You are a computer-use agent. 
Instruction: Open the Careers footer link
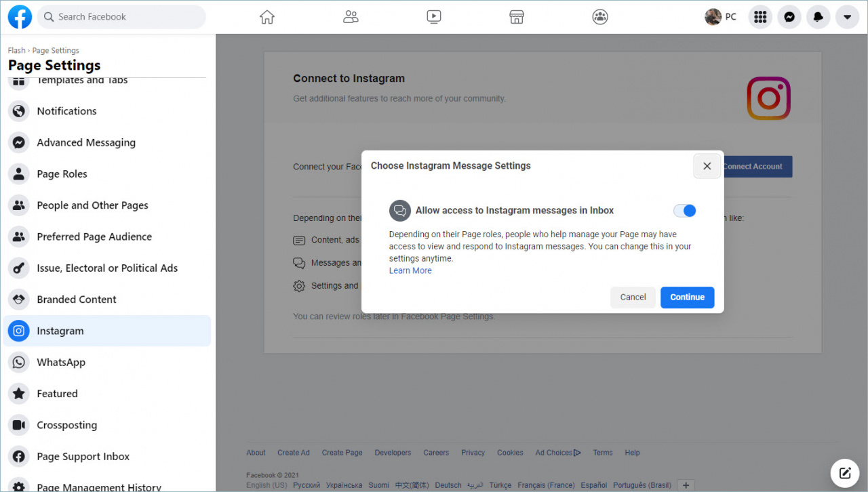tap(436, 453)
